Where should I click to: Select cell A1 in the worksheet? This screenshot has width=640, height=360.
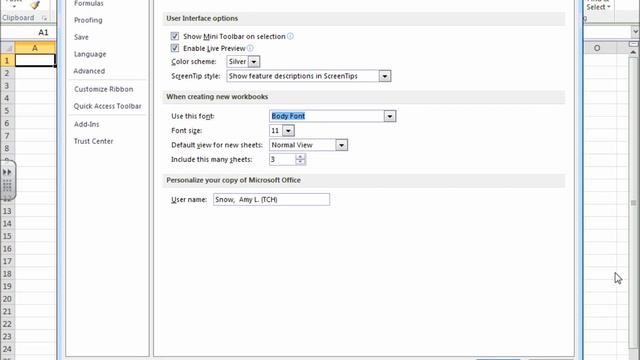35,61
